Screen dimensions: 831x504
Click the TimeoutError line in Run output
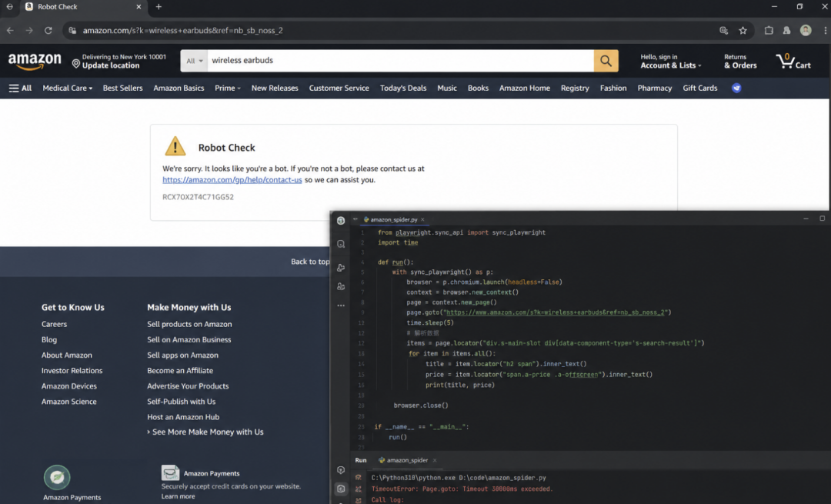pyautogui.click(x=462, y=489)
